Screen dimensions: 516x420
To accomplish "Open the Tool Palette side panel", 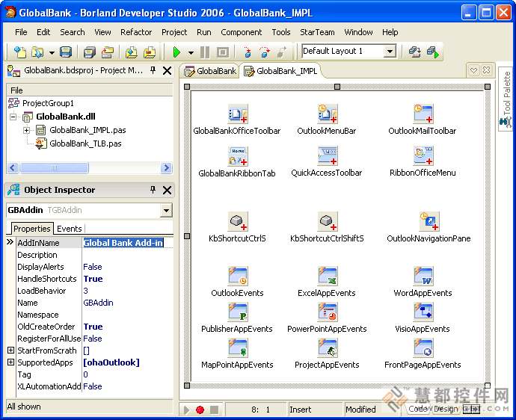I will [506, 97].
